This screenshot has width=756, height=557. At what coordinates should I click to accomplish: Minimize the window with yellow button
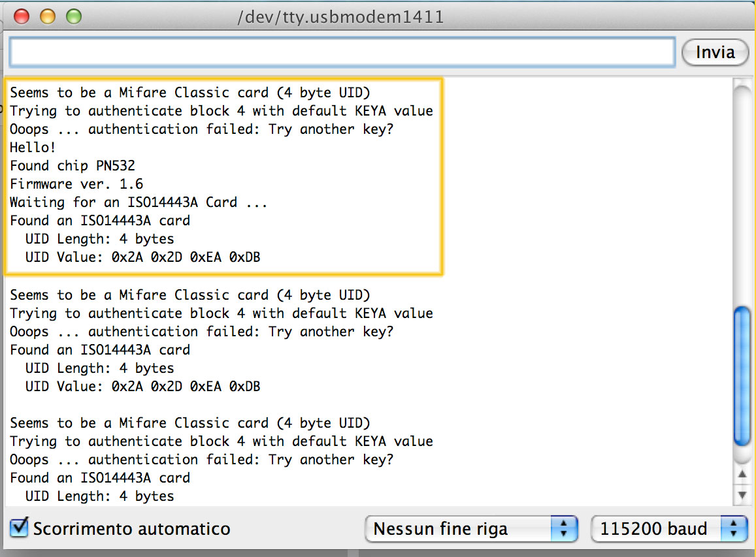coord(48,16)
